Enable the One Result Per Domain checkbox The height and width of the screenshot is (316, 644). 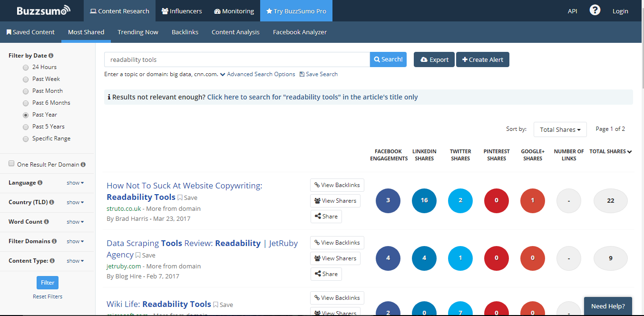click(11, 164)
